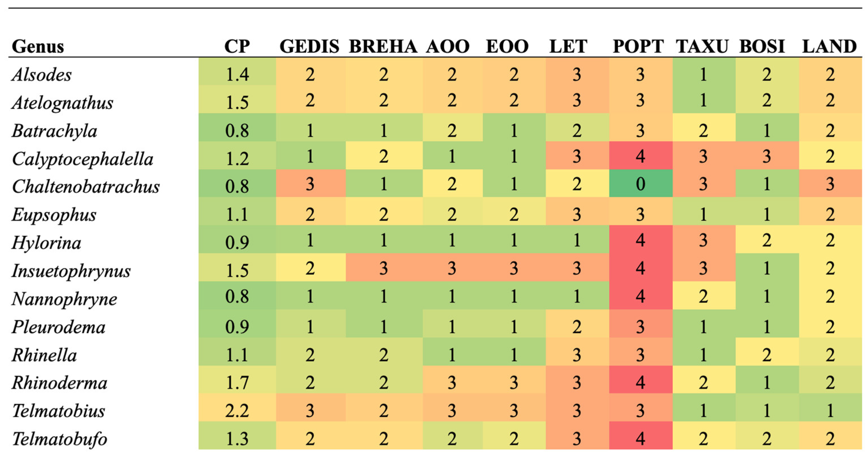Select the GEDIS cell for Chaltenobatrachus
This screenshot has height=458, width=868.
(x=310, y=184)
